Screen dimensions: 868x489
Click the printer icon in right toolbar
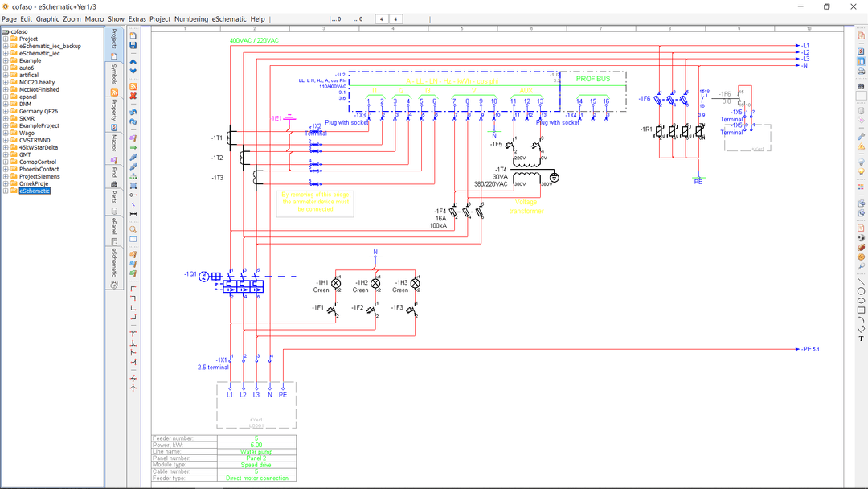[861, 71]
